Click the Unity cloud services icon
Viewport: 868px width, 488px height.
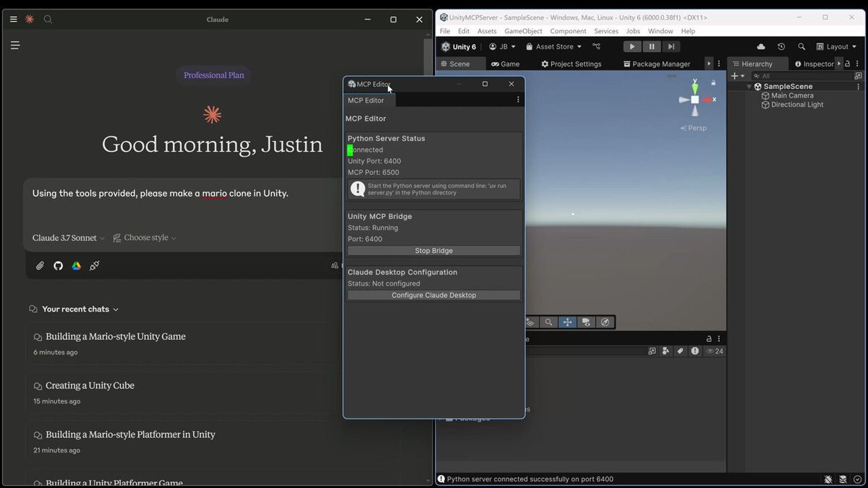click(761, 47)
